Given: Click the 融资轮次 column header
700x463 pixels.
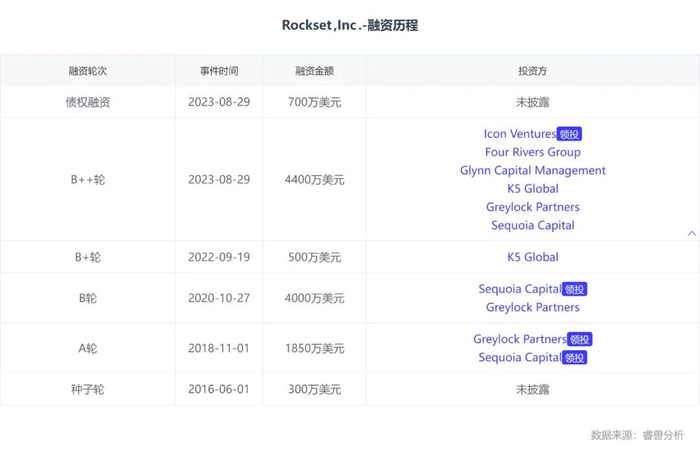Looking at the screenshot, I should click(x=88, y=72).
